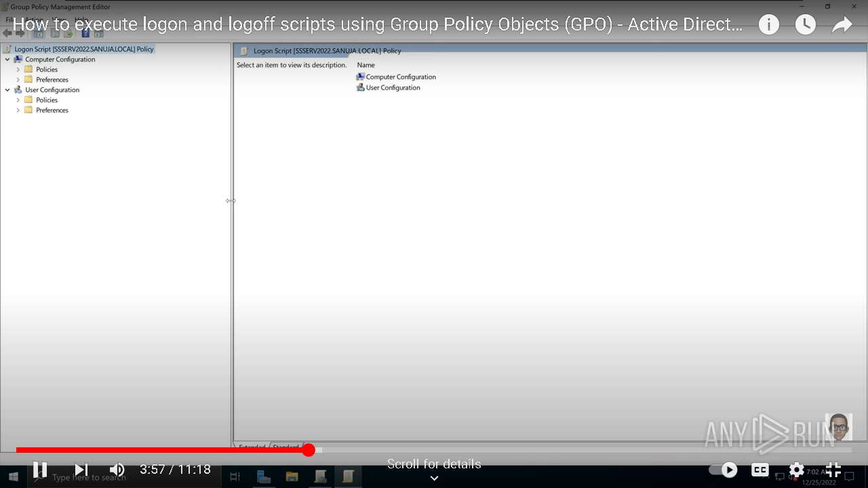Open Server Manager from the taskbar
The height and width of the screenshot is (488, 868).
click(x=264, y=477)
